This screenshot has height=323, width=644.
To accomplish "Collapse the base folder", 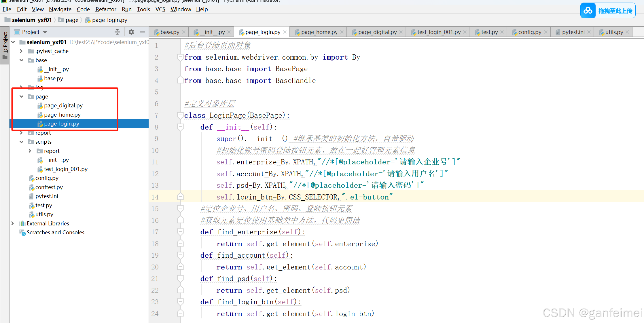I will coord(21,60).
